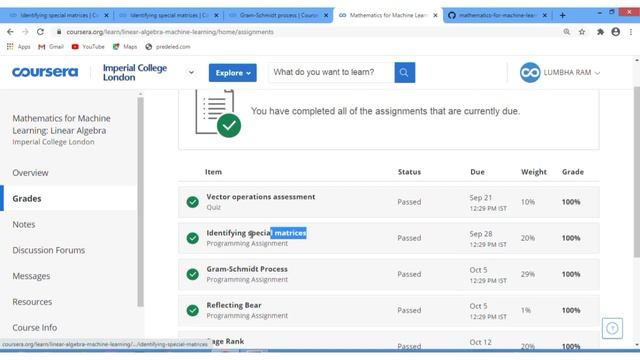Go back with the browser back arrow
Screen dimensions: 640x360
(10, 32)
